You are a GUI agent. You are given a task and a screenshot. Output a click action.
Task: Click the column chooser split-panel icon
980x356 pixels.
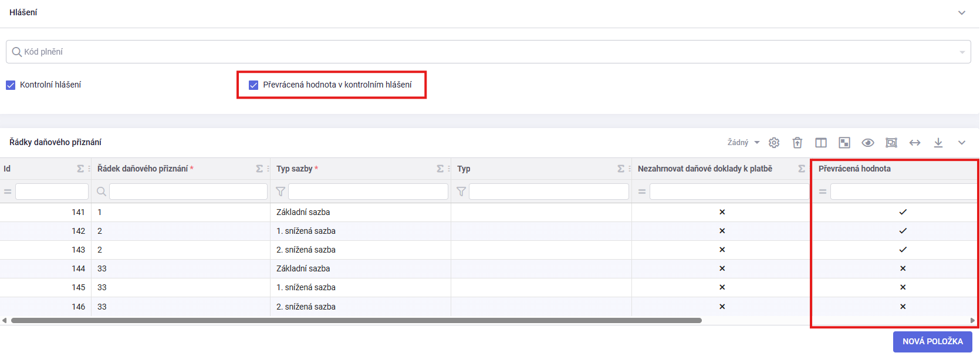[821, 143]
